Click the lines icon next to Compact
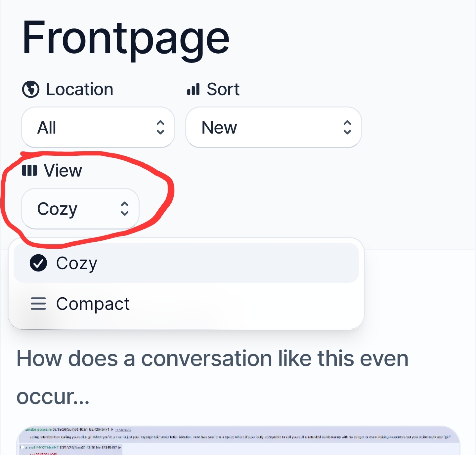 point(38,304)
